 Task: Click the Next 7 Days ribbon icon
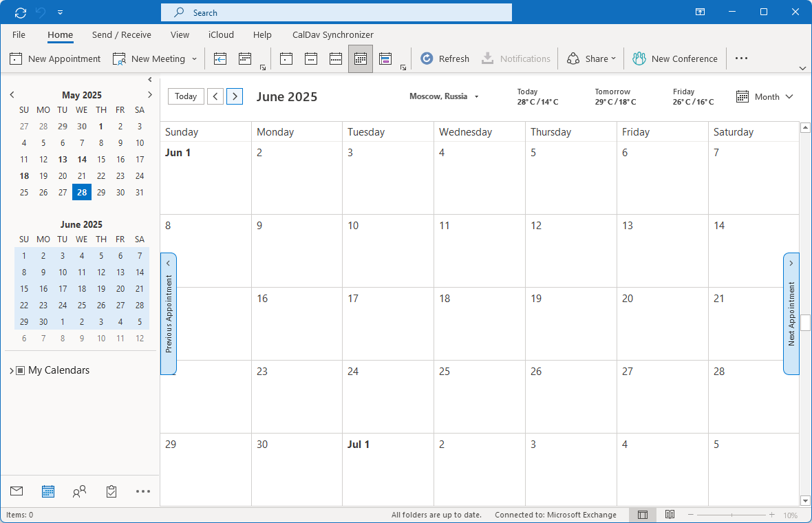(x=245, y=58)
